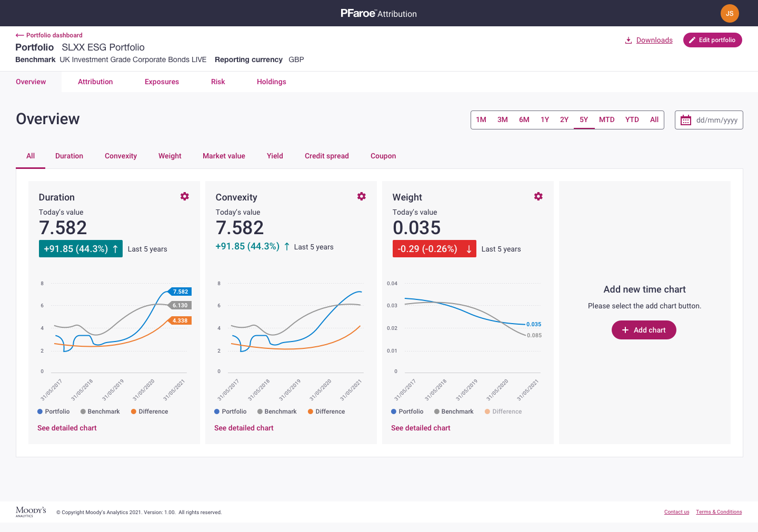Screen dimensions: 758x532
Task: See detailed chart for Duration
Action: [67, 428]
